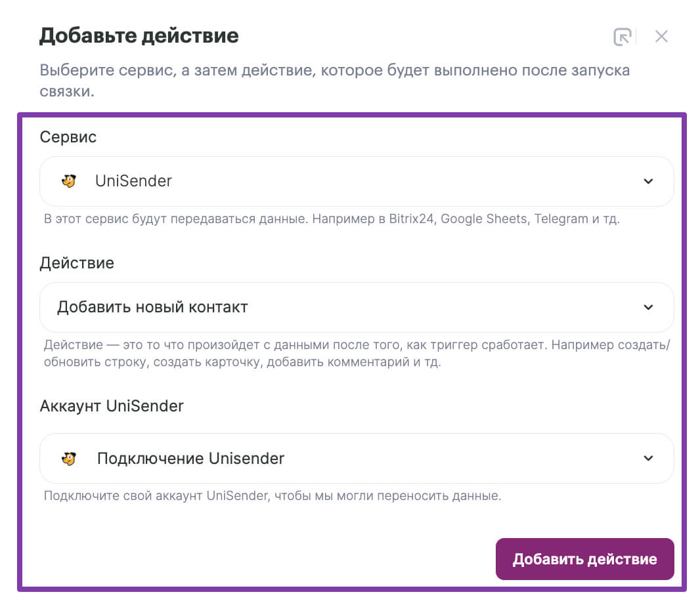The width and height of the screenshot is (700, 605).
Task: Click the UniSender logo in Сервис field
Action: tap(69, 181)
